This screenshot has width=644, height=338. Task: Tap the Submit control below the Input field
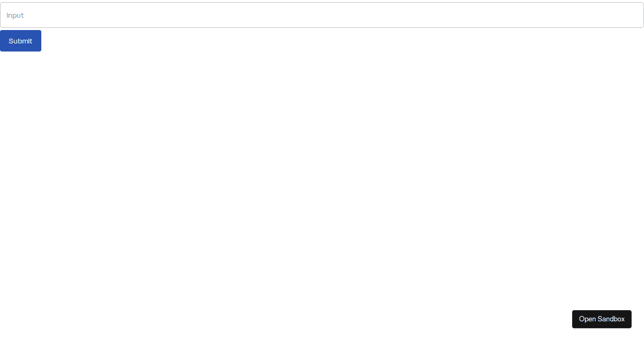pyautogui.click(x=20, y=41)
